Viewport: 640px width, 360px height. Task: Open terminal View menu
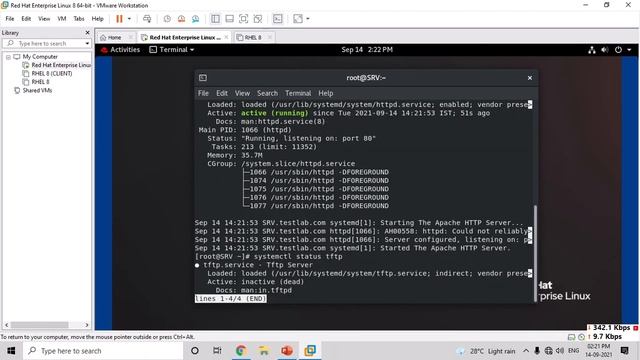tap(242, 93)
